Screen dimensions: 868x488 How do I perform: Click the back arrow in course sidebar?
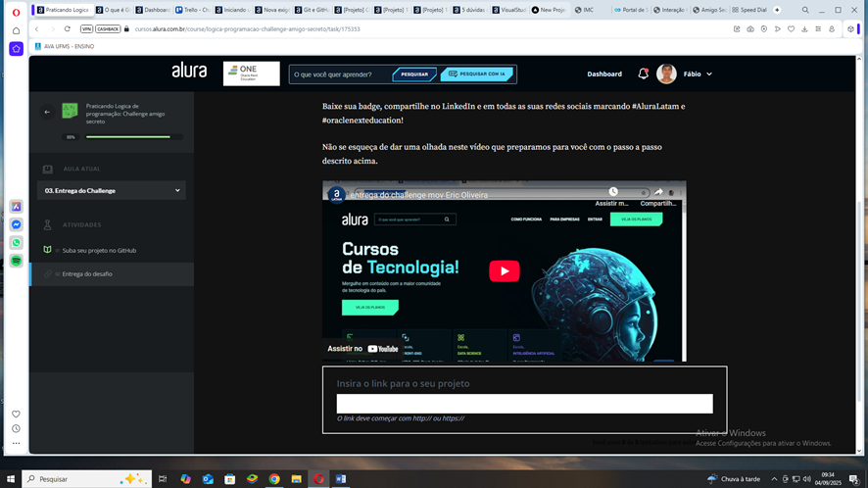pyautogui.click(x=47, y=112)
